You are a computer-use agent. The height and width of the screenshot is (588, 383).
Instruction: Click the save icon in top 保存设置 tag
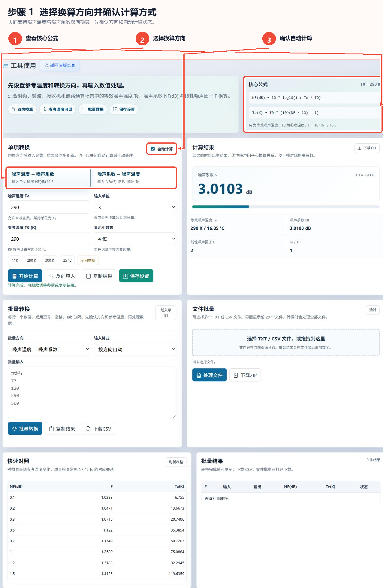(x=115, y=109)
